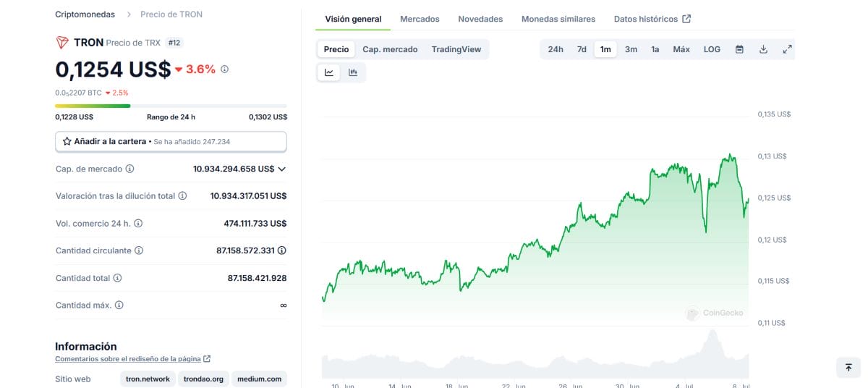Open info tooltip for Cantidad circulante label
Viewport: 868px width, 388px height.
[139, 250]
